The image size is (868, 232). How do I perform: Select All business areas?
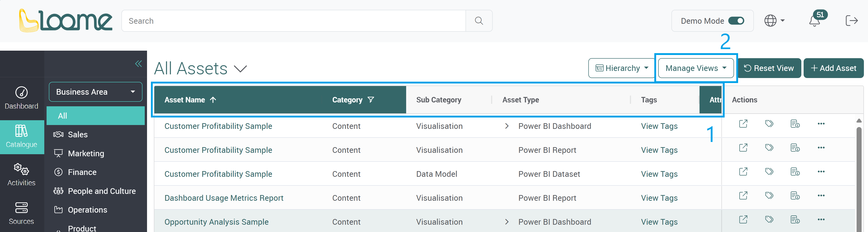pyautogui.click(x=96, y=116)
